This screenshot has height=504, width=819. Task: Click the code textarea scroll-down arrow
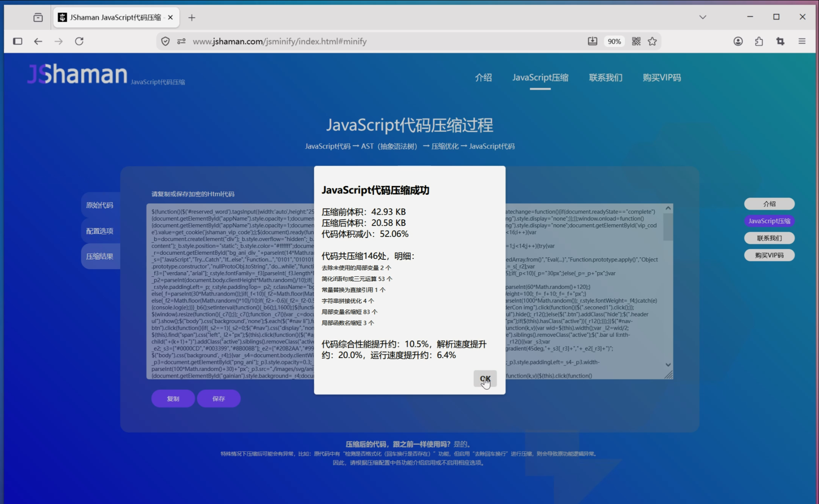tap(668, 365)
